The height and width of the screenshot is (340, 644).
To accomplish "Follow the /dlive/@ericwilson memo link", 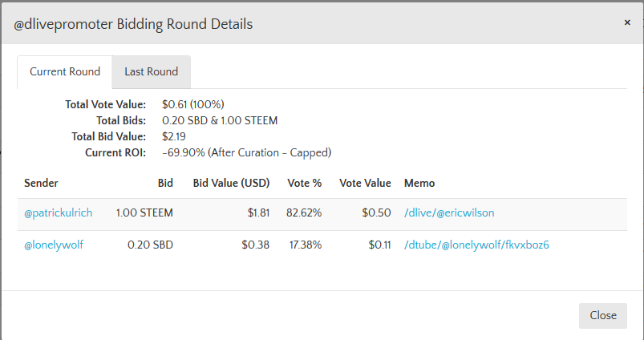I will [450, 212].
